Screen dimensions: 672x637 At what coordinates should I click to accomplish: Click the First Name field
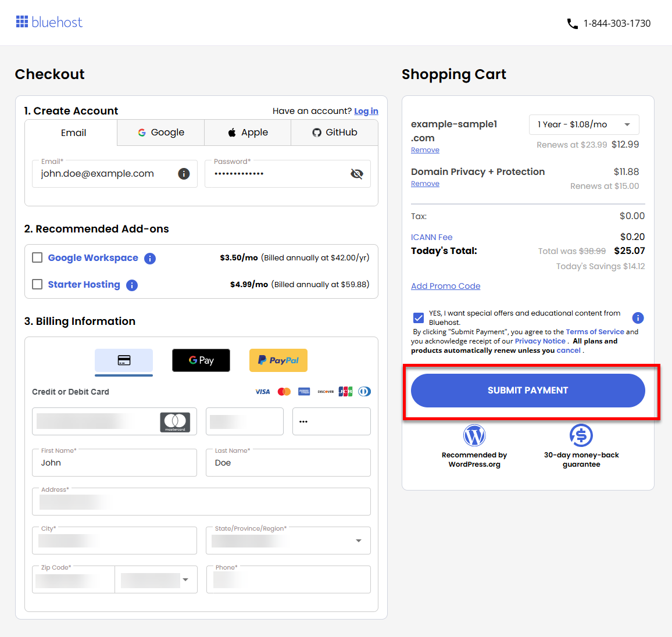[x=115, y=463]
